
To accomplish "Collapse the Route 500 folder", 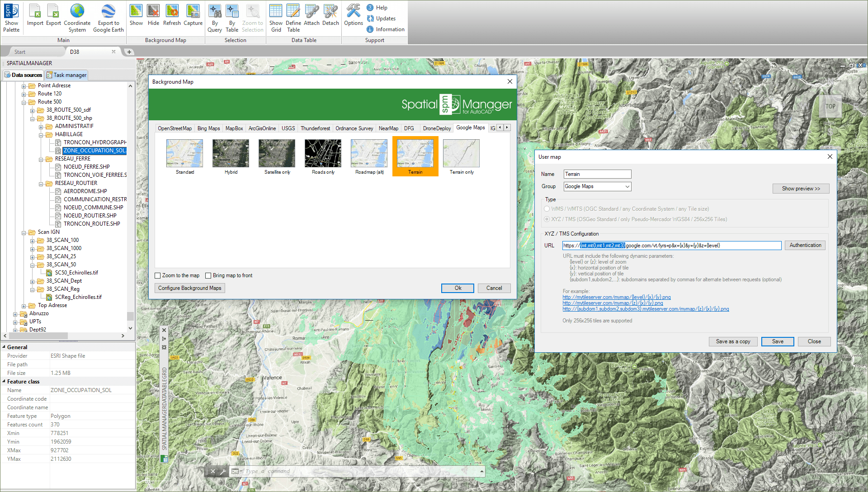I will 24,102.
